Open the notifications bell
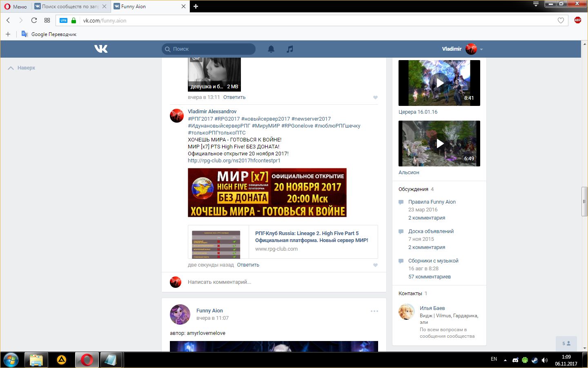This screenshot has width=588, height=368. click(271, 49)
